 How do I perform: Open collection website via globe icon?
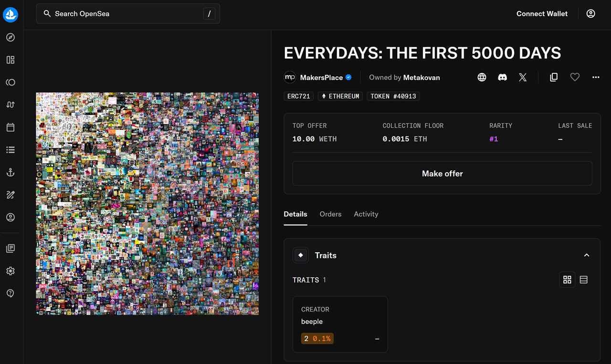(481, 77)
